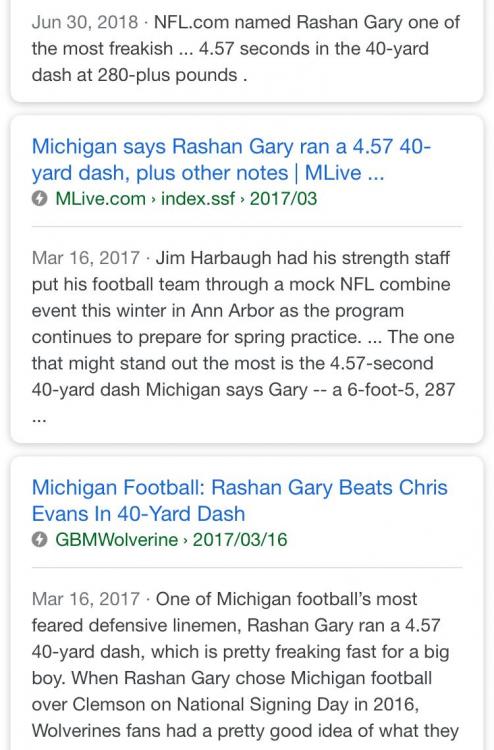494x750 pixels.
Task: Tap the NFL.com 'most freakish' snippet card
Action: tap(246, 49)
